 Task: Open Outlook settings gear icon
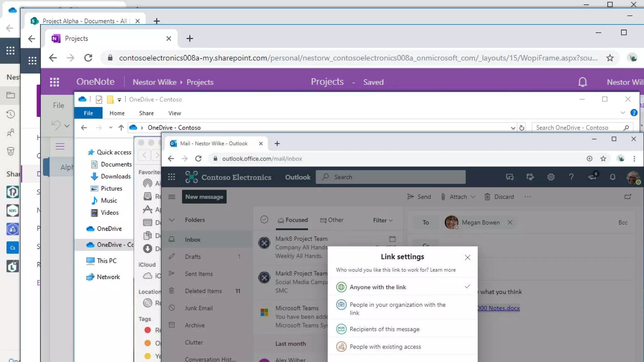pyautogui.click(x=551, y=177)
